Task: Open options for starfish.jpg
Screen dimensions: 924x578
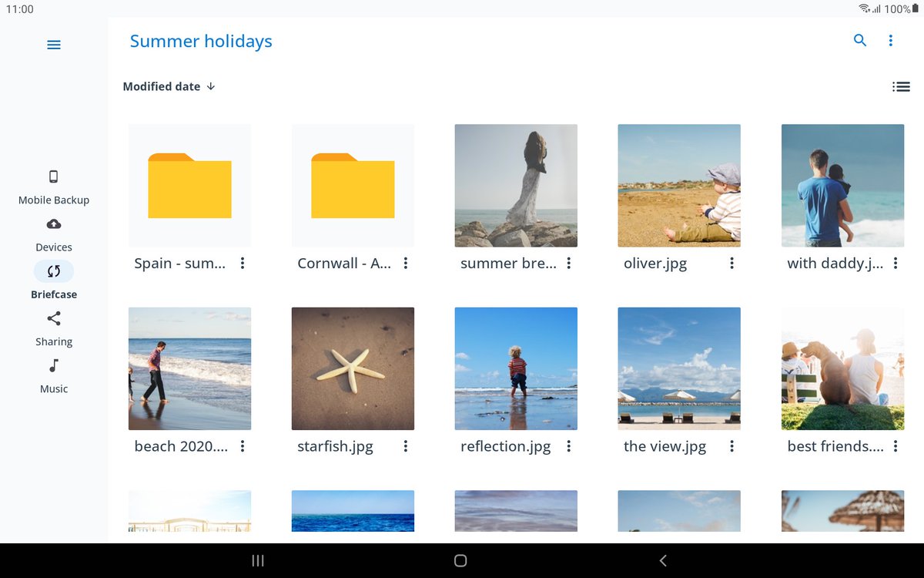Action: [406, 446]
